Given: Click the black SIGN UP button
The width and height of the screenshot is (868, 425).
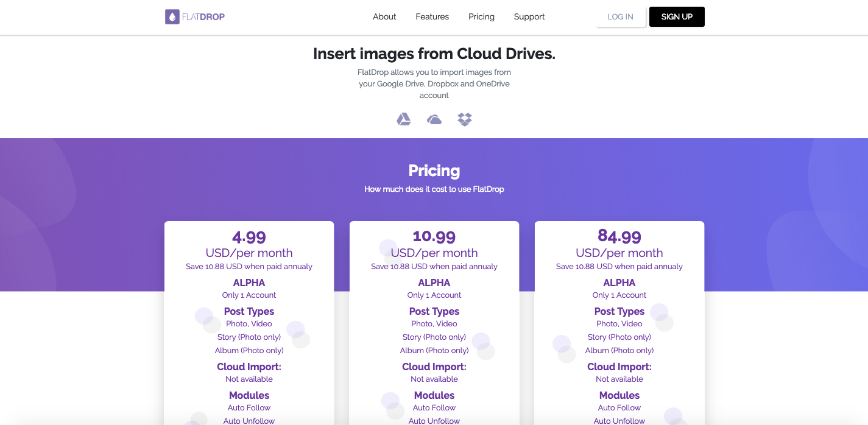Looking at the screenshot, I should [x=677, y=17].
